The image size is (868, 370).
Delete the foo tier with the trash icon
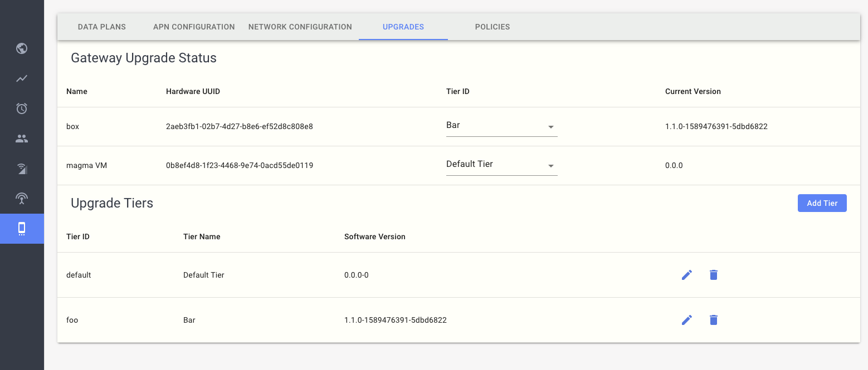tap(714, 319)
